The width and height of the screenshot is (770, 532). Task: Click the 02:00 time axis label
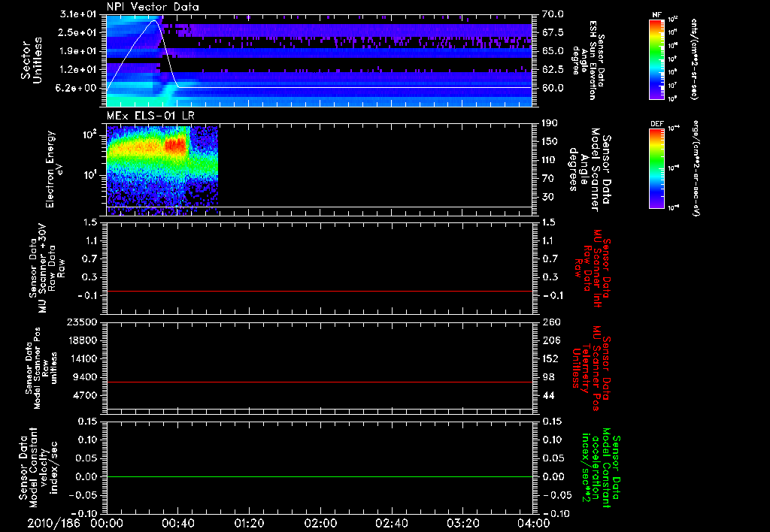[320, 523]
